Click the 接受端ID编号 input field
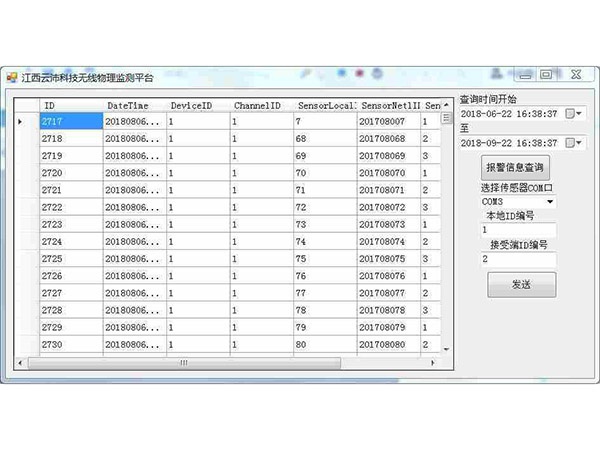Image resolution: width=600 pixels, height=450 pixels. 516,259
